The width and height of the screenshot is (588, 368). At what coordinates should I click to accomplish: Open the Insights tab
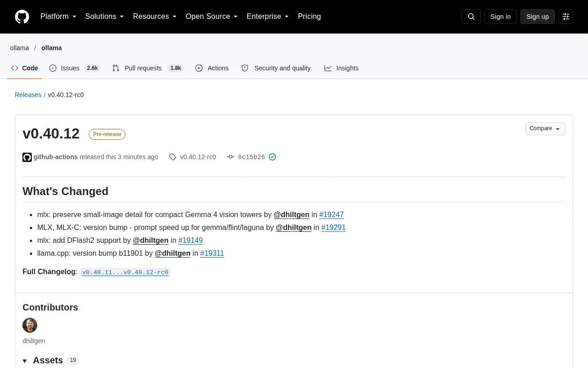tap(341, 68)
